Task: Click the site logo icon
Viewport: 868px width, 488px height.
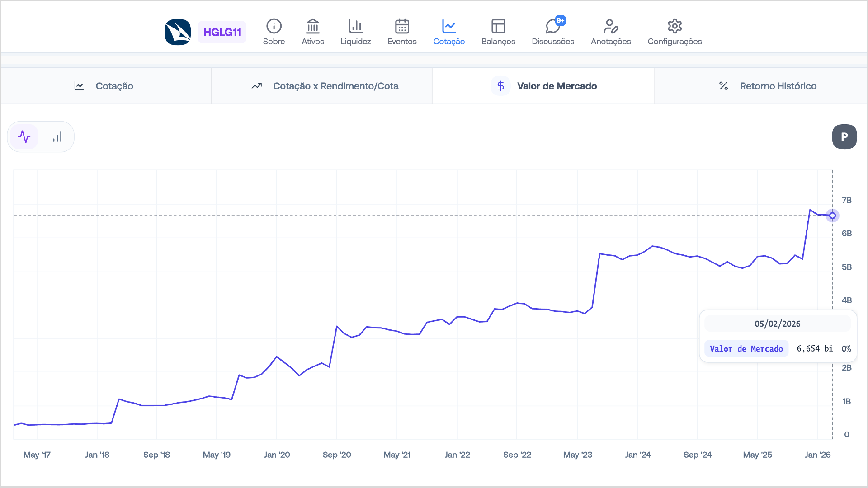Action: pos(178,32)
